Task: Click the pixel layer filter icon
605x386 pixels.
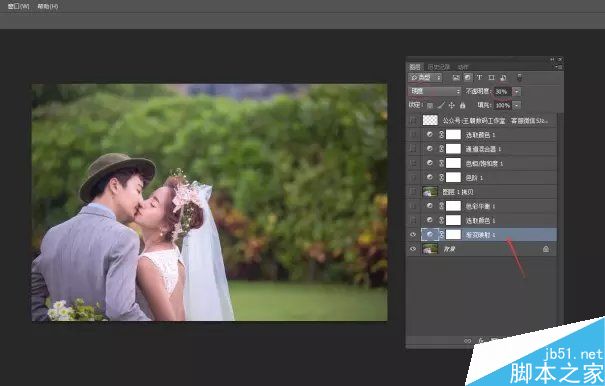Action: [x=456, y=78]
